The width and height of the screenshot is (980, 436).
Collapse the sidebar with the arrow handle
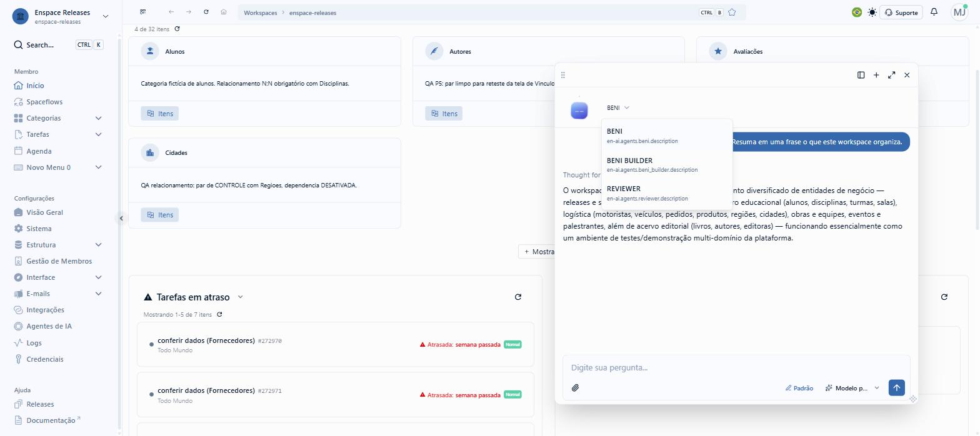pos(121,218)
